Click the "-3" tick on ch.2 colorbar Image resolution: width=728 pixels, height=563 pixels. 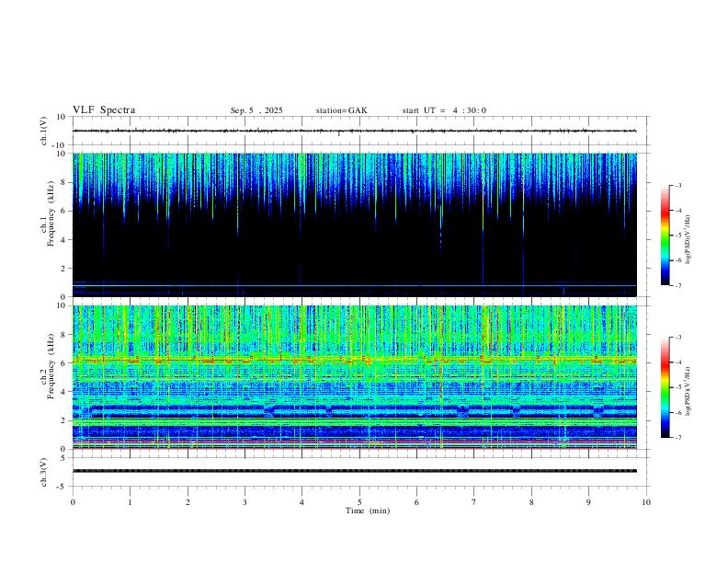(678, 338)
